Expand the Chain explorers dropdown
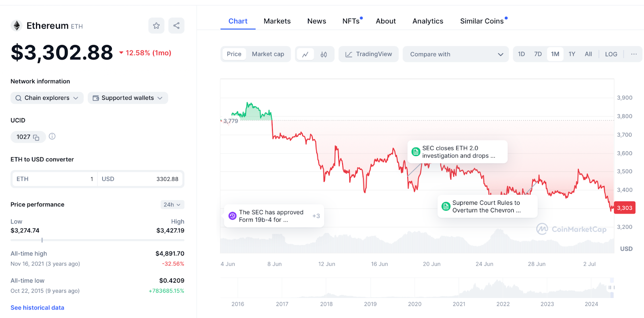The image size is (644, 318). (x=47, y=98)
